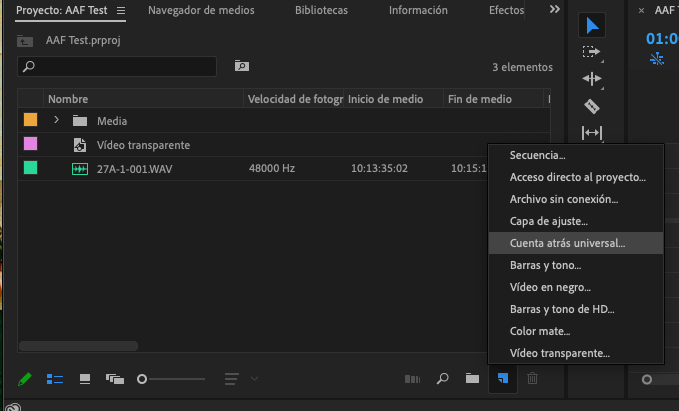679x411 pixels.
Task: Click the Vídeo transparente item icon
Action: point(80,145)
